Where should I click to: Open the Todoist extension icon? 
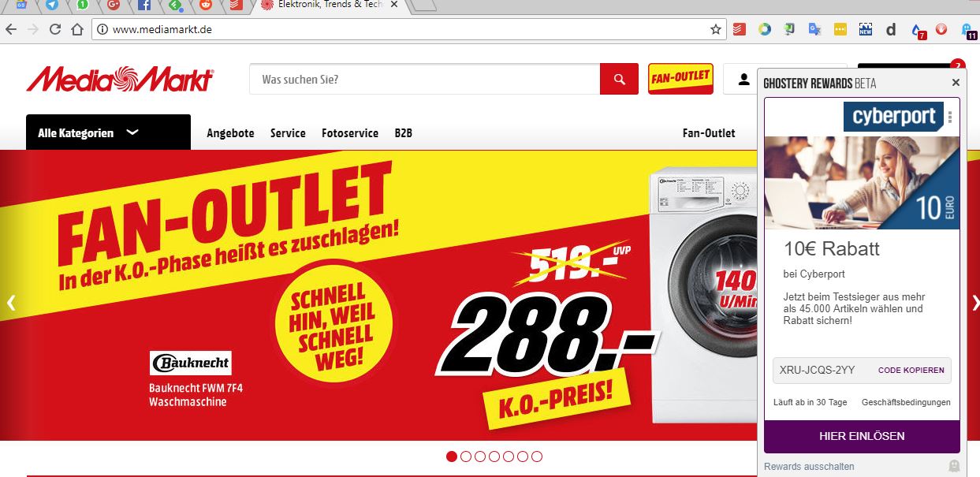click(740, 30)
